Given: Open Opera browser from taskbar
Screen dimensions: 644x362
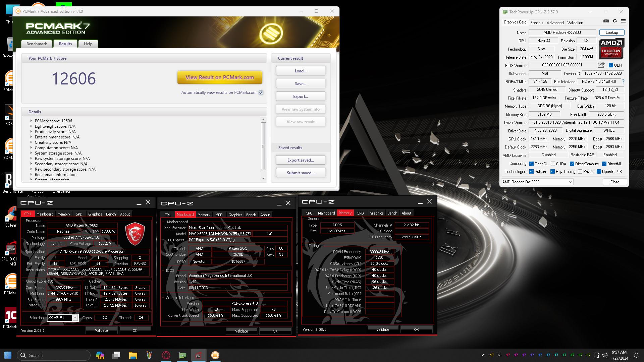Looking at the screenshot, I should 166,355.
